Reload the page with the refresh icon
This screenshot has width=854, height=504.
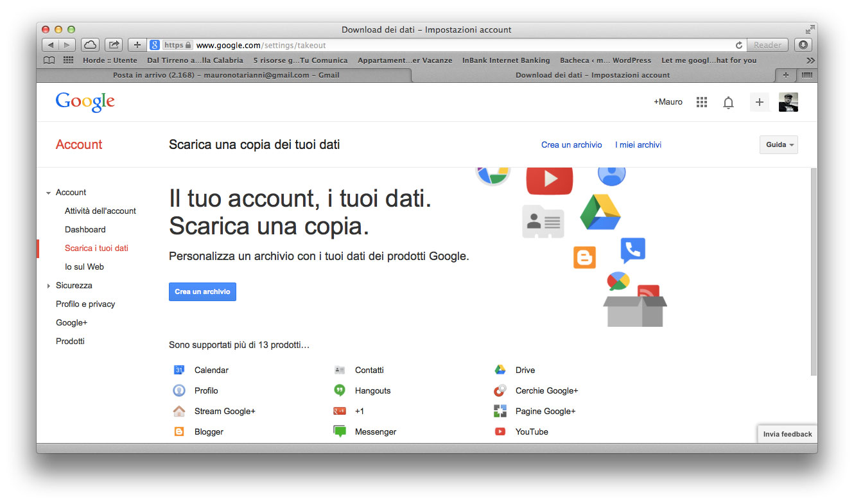pyautogui.click(x=739, y=45)
